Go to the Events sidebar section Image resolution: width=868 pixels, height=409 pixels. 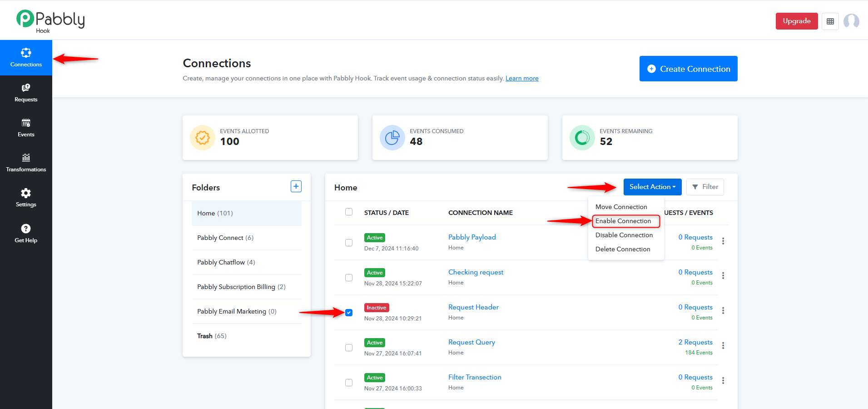pyautogui.click(x=26, y=128)
